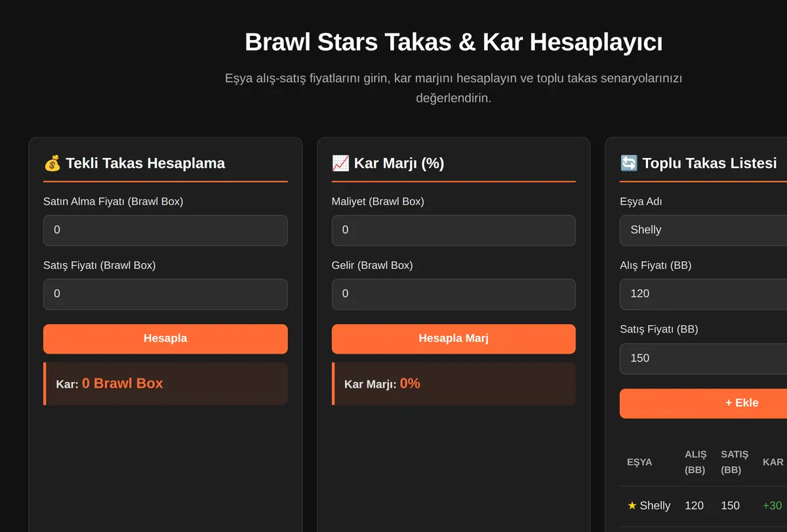
Task: Click the Alış Fiyatı (BB) label
Action: coord(656,265)
